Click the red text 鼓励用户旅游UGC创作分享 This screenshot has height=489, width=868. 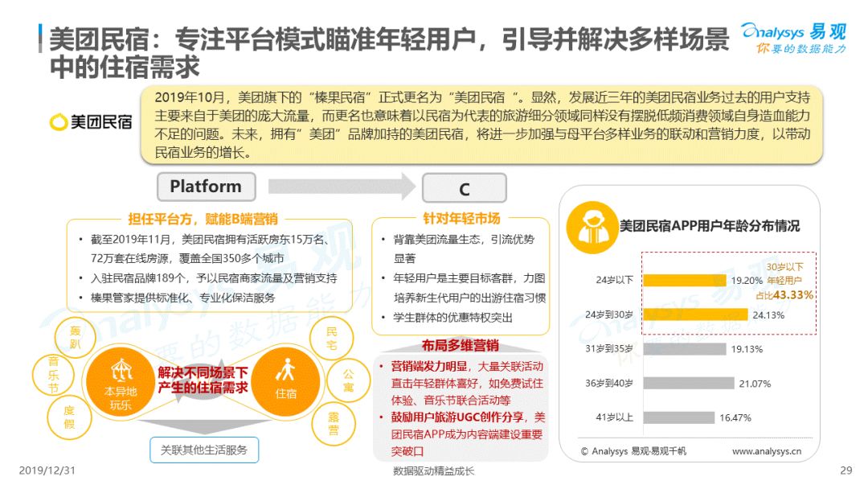pyautogui.click(x=457, y=417)
